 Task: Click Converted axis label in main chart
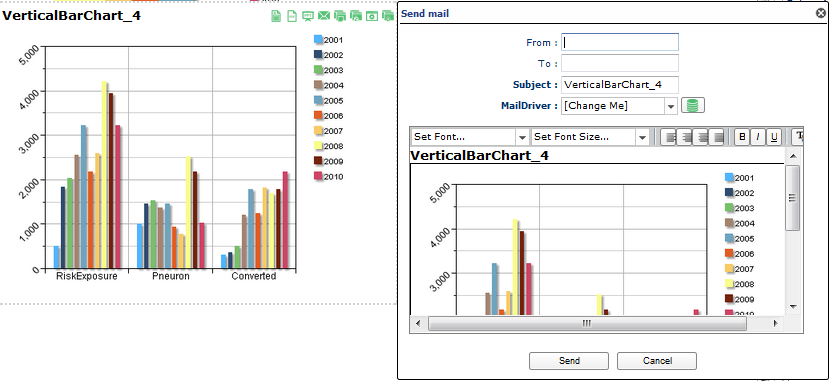point(254,276)
